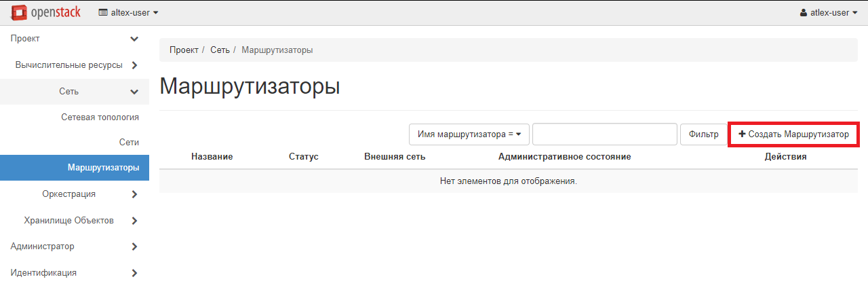Expand the Идентификация panel
The height and width of the screenshot is (292, 868).
(x=75, y=272)
